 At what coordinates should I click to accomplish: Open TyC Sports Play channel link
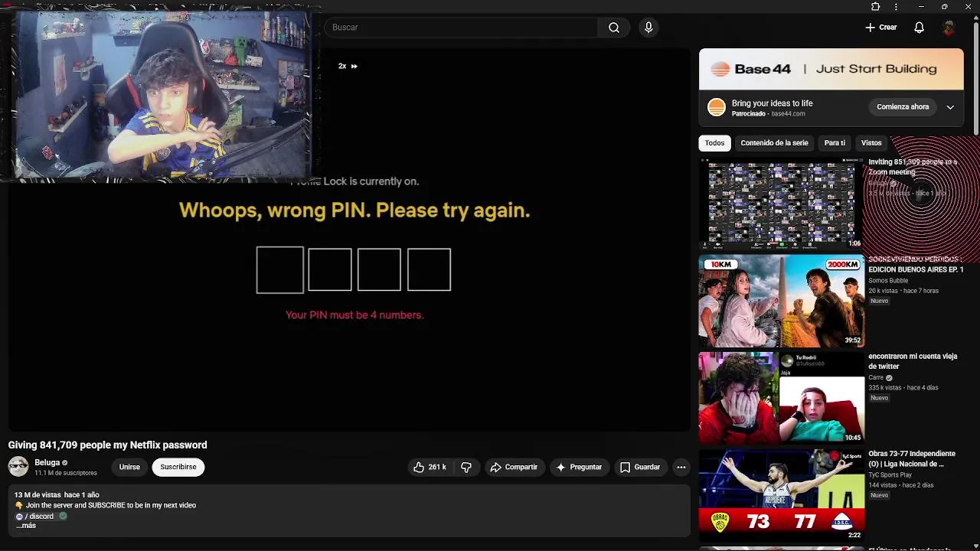pos(890,475)
